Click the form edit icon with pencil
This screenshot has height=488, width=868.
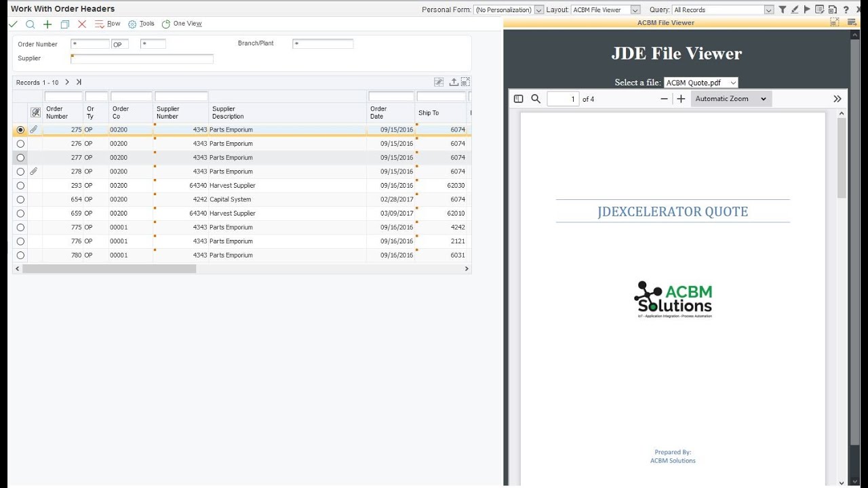pos(820,9)
